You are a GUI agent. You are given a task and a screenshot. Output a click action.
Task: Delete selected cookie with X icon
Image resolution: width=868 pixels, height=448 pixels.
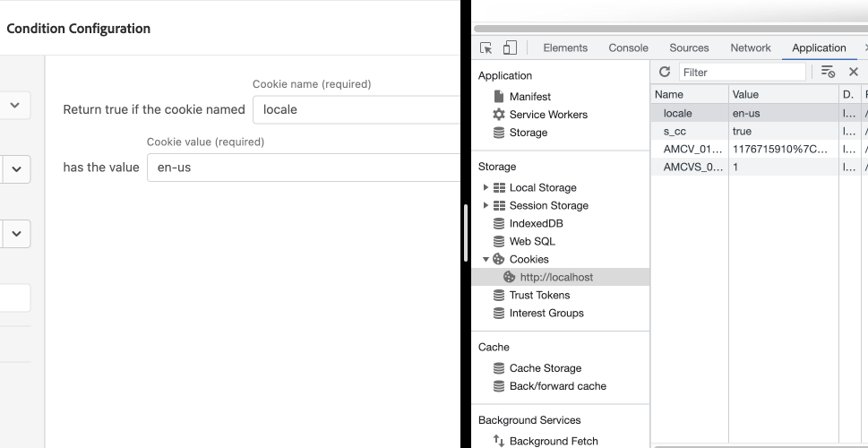pos(853,72)
